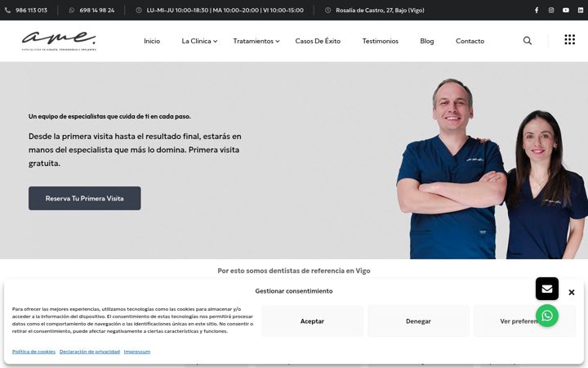Click the WhatsApp icon beside 698 14 98 24
588x368 pixels.
[x=72, y=10]
